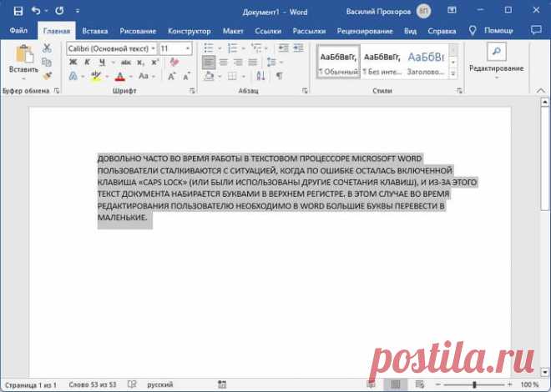Increase font size with large A
This screenshot has height=392, width=551.
coord(171,76)
